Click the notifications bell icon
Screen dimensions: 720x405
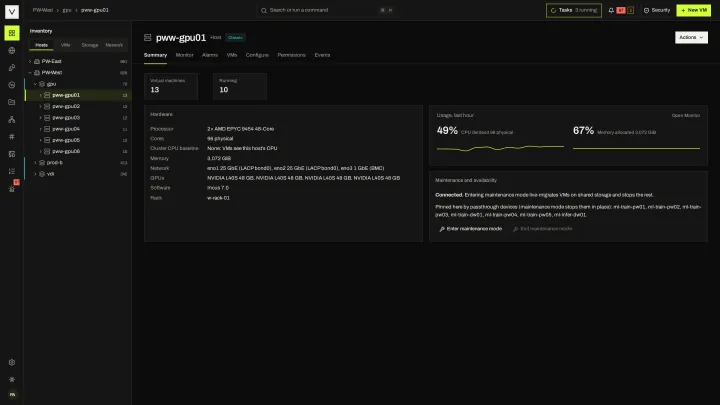pyautogui.click(x=611, y=10)
